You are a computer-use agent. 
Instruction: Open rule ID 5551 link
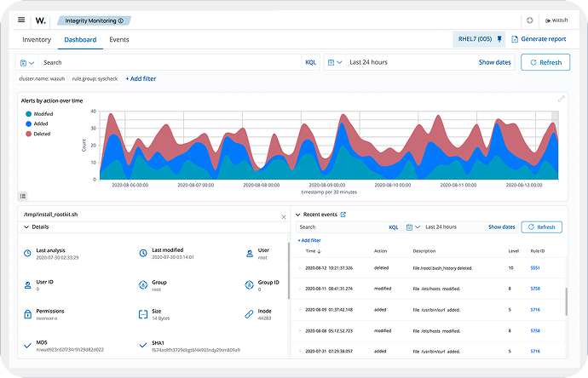point(535,267)
